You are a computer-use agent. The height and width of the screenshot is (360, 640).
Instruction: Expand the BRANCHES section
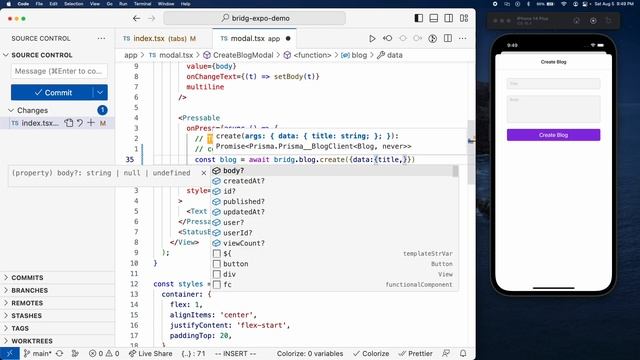29,290
